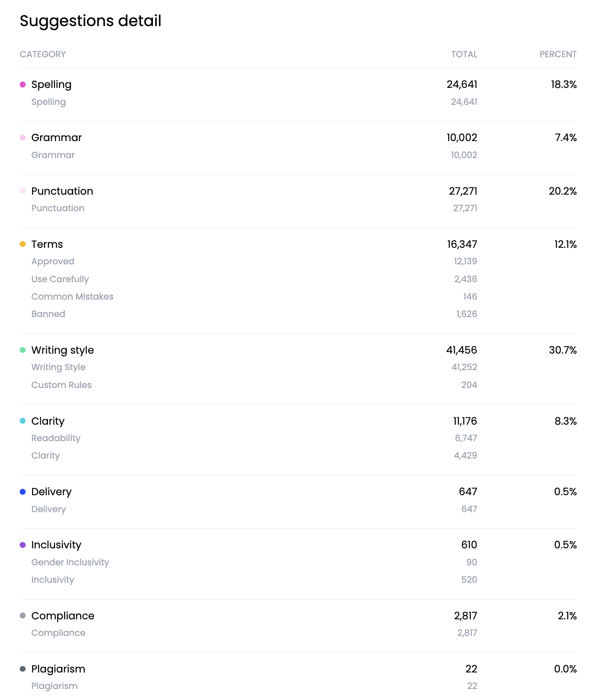Image resolution: width=608 pixels, height=700 pixels.
Task: Click the dark Plagiarism category dot
Action: click(x=22, y=669)
